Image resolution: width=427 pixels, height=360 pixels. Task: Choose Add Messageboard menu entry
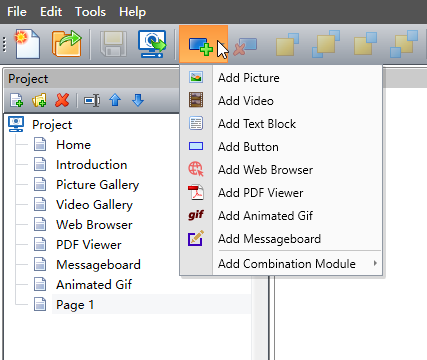coord(281,239)
